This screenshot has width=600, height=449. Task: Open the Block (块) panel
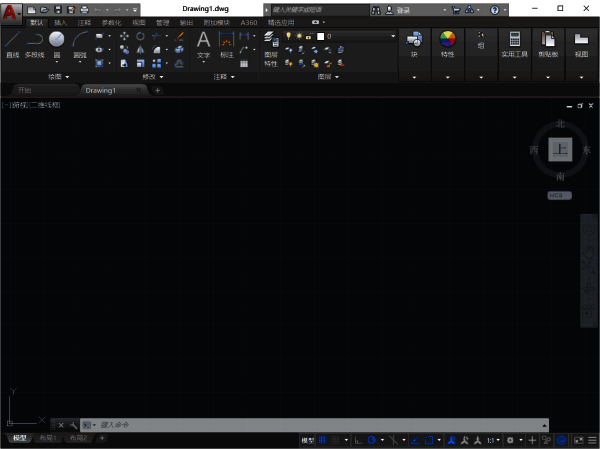tap(414, 44)
